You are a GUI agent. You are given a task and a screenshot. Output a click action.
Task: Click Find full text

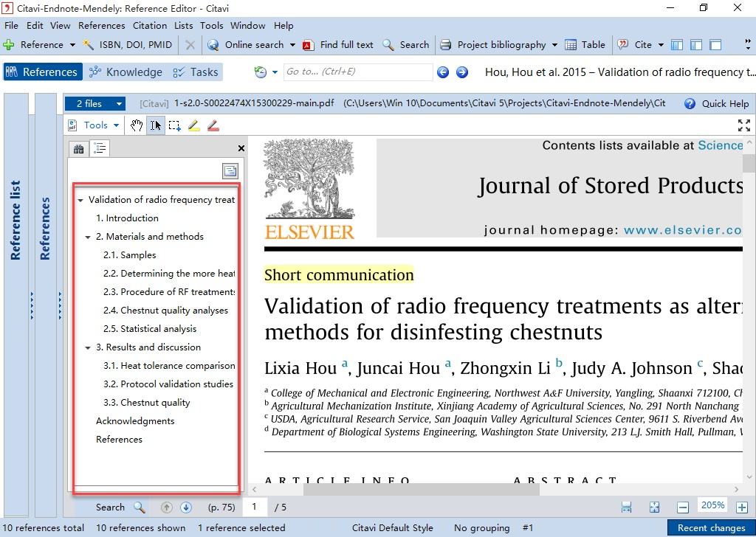[338, 45]
